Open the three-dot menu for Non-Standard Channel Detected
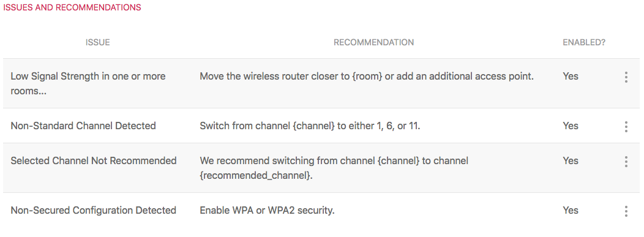This screenshot has height=237, width=644. (626, 127)
